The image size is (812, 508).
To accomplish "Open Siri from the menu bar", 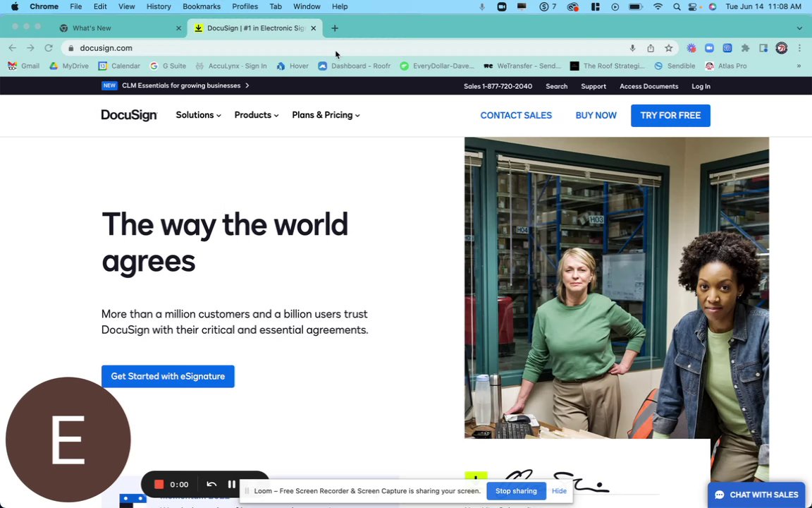I will [713, 7].
